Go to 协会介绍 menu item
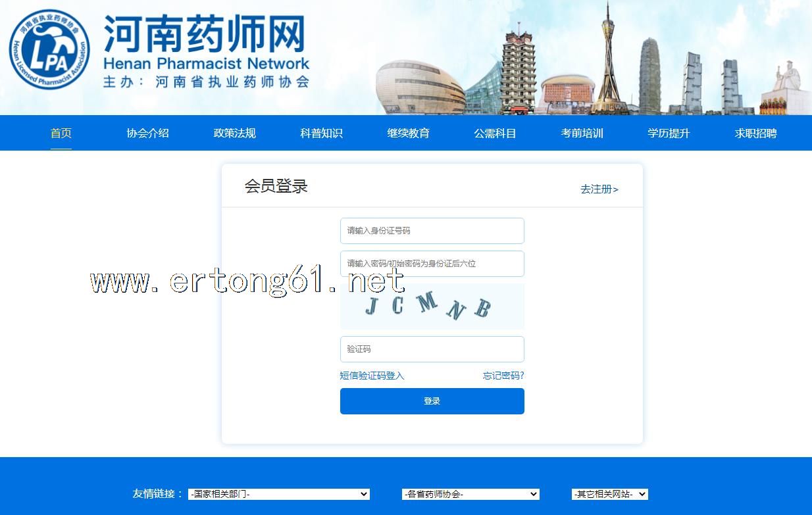The width and height of the screenshot is (812, 515). (148, 134)
